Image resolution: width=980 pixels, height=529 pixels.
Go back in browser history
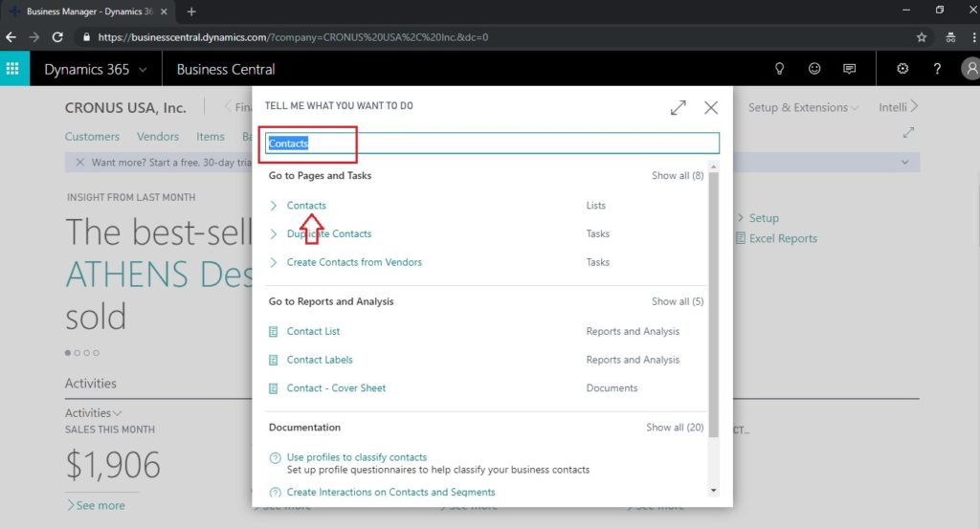[x=11, y=37]
